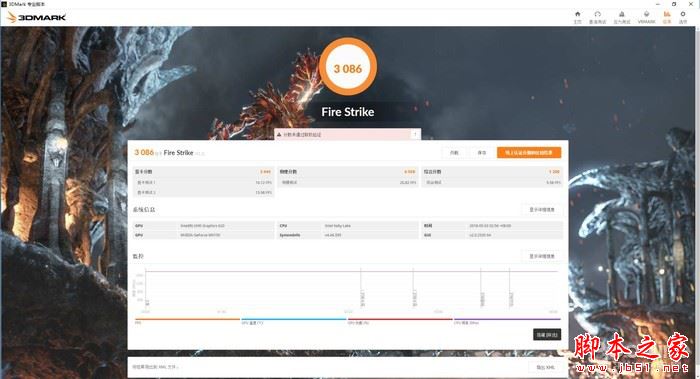Click the question mark on the validation warning
This screenshot has width=700, height=379.
click(415, 134)
